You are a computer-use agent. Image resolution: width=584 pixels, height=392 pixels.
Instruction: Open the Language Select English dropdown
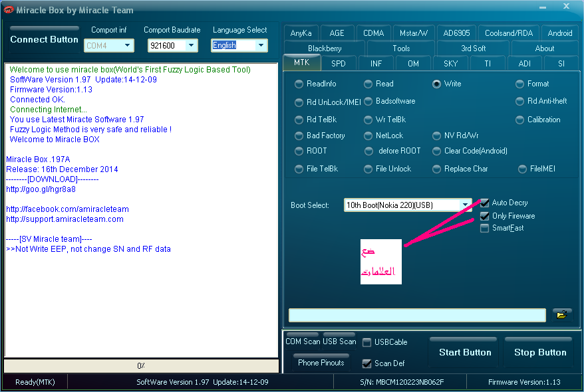261,45
